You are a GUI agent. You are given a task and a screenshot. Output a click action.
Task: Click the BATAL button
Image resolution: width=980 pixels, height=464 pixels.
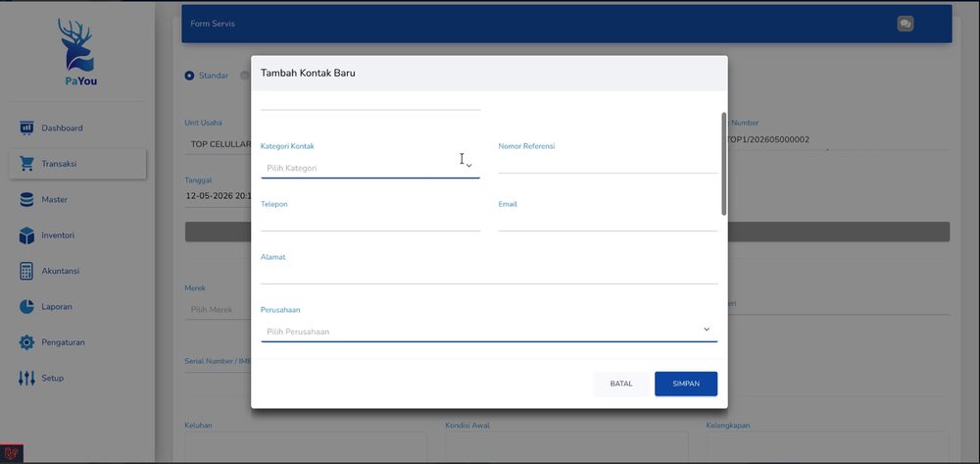pos(621,384)
